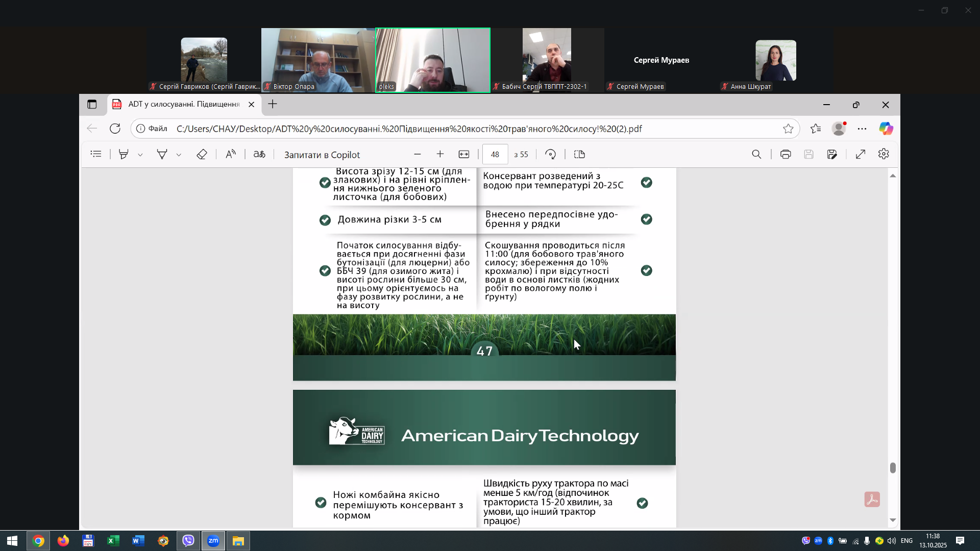Open Excel from the Windows taskbar
Screen dimensions: 980x551
113,541
